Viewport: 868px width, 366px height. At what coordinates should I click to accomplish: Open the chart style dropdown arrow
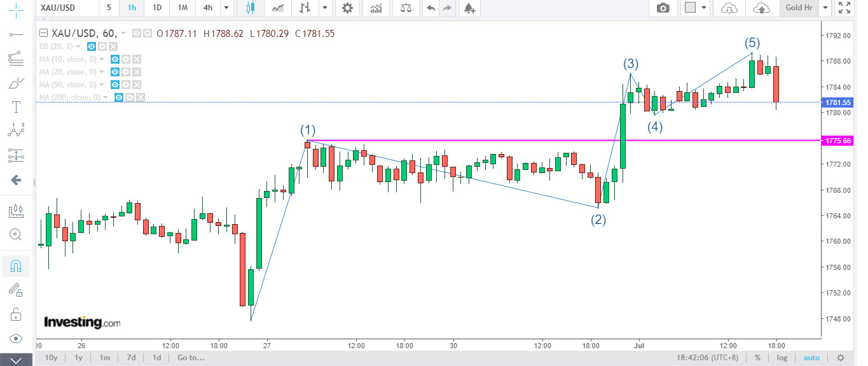[x=325, y=8]
